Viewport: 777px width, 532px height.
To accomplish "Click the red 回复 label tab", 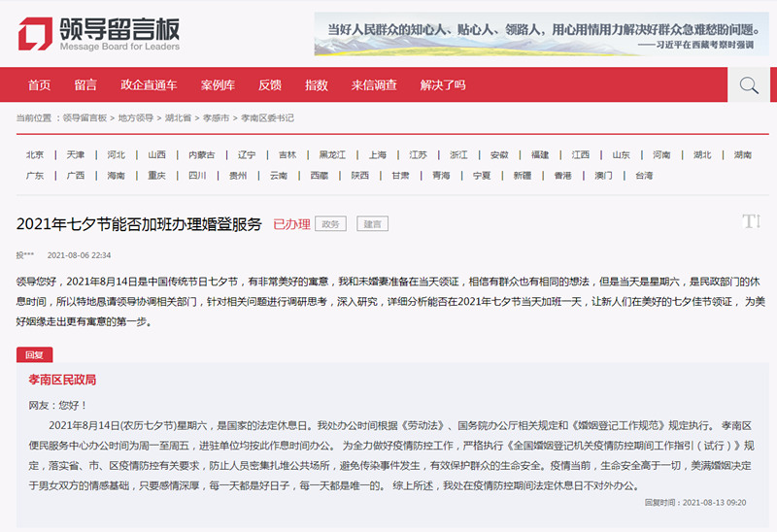I will click(34, 355).
